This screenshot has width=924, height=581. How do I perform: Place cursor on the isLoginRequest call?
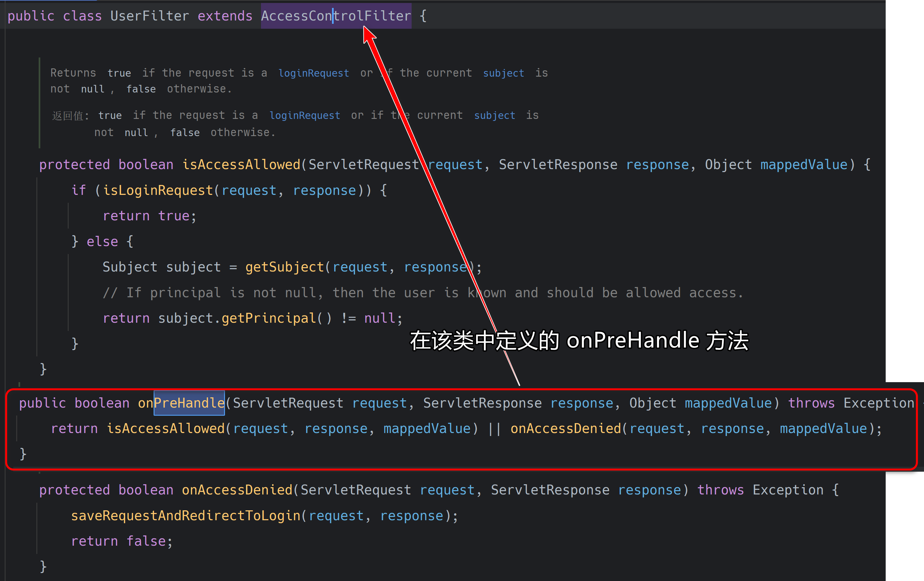click(x=158, y=190)
